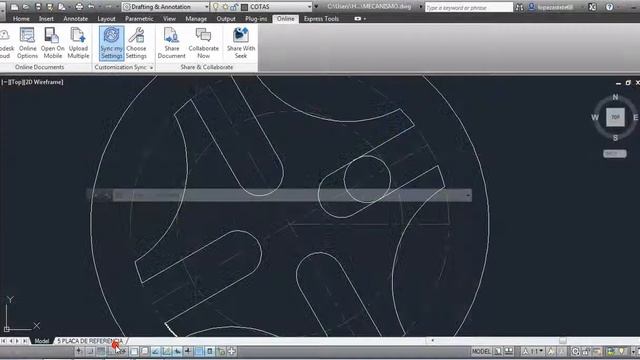Expand the Customization Sync panel arrow
The image size is (640, 360).
(151, 67)
